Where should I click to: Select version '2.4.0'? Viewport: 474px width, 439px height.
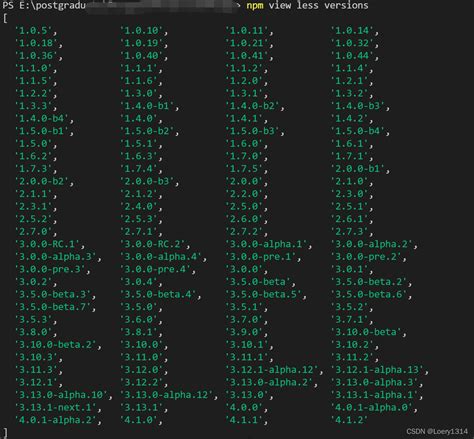[139, 206]
